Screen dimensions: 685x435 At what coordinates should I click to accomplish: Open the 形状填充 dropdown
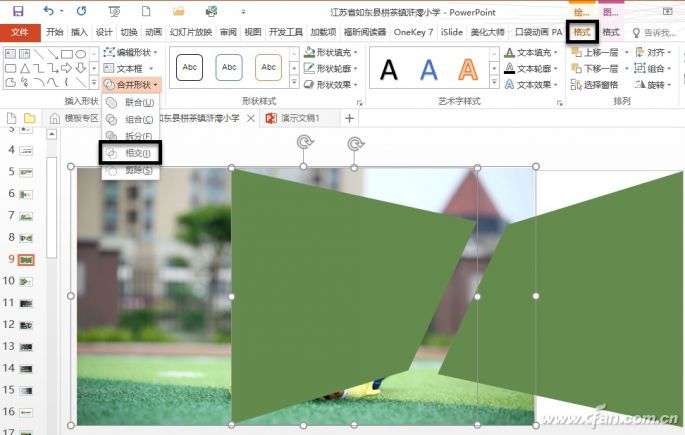pyautogui.click(x=331, y=52)
